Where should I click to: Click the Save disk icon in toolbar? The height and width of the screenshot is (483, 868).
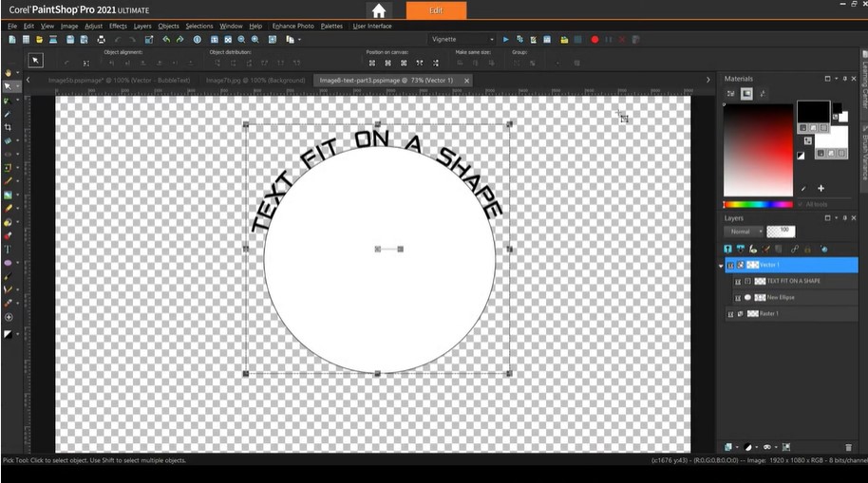coord(70,39)
